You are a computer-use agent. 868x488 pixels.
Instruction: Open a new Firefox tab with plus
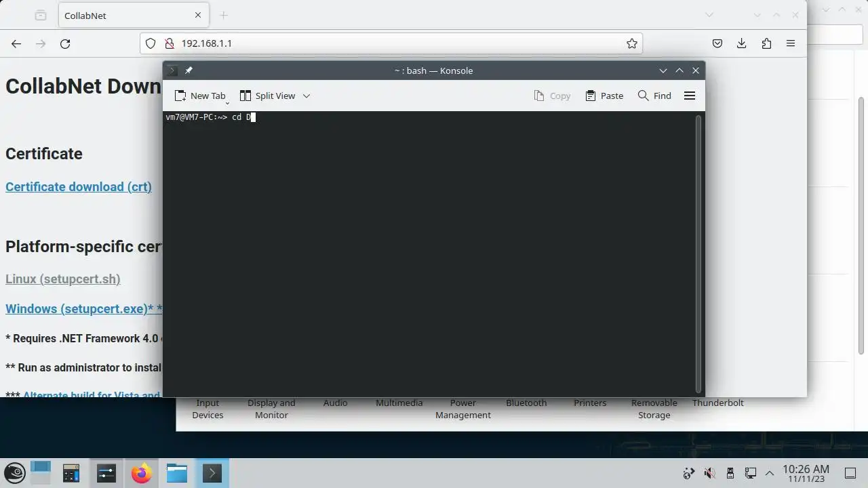point(224,15)
